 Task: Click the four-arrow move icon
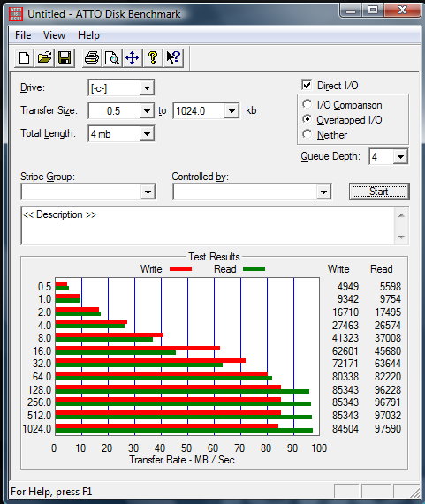point(133,58)
